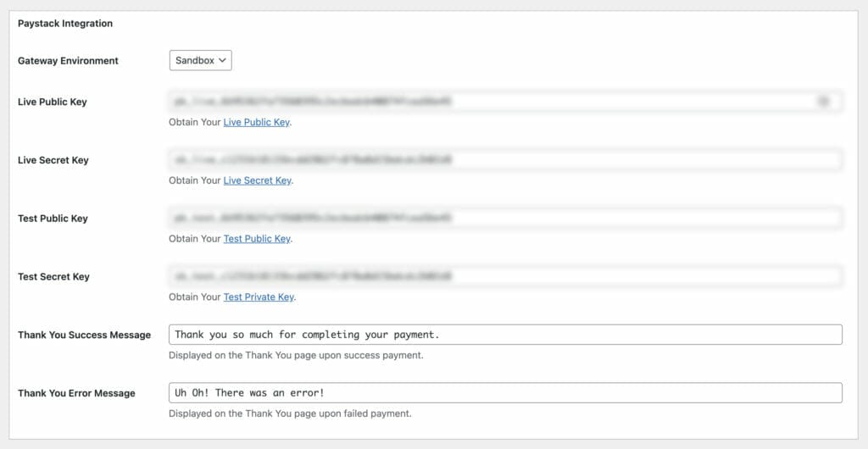The height and width of the screenshot is (449, 868).
Task: Click the bold Test Public Key label
Action: pyautogui.click(x=53, y=219)
